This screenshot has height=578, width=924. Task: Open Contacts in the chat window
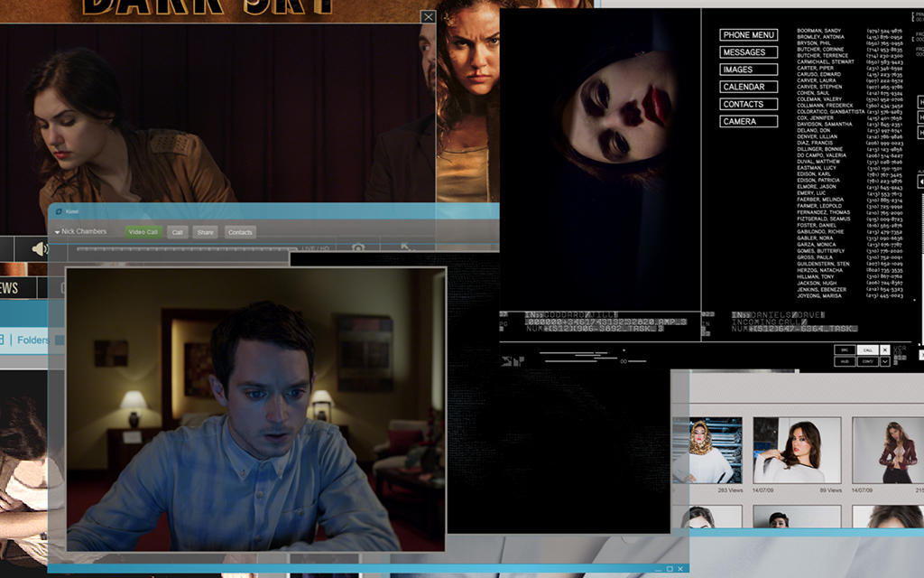(240, 232)
